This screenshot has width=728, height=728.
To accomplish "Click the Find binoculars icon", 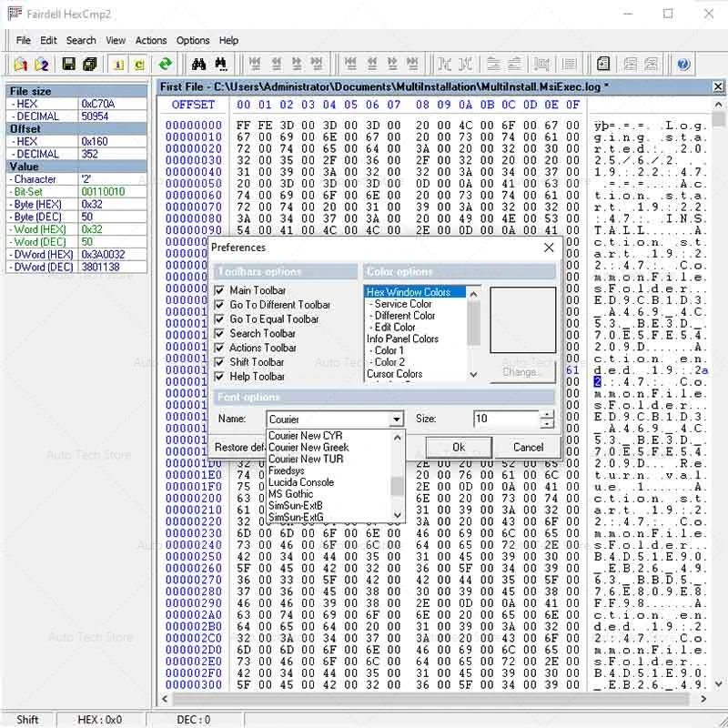I will 198,64.
